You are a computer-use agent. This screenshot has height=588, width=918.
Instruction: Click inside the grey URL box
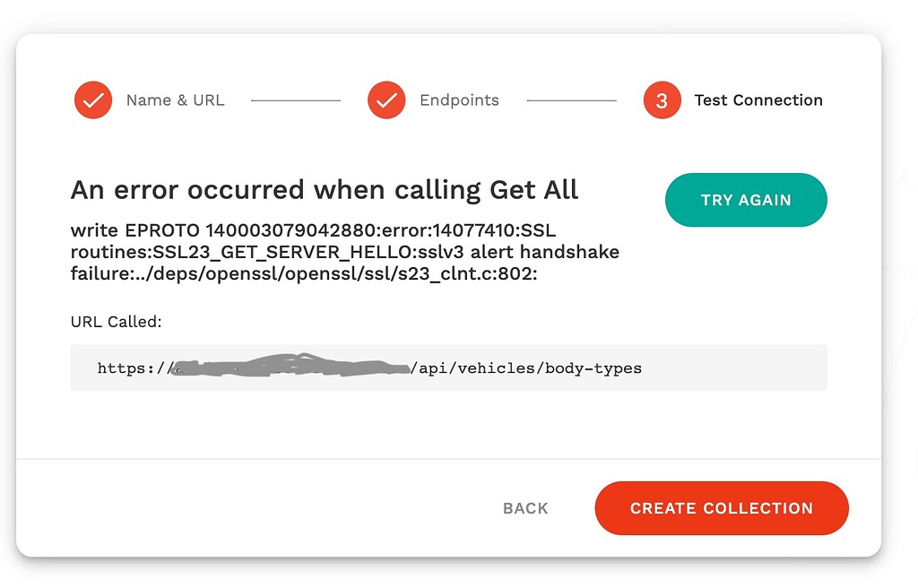point(448,367)
